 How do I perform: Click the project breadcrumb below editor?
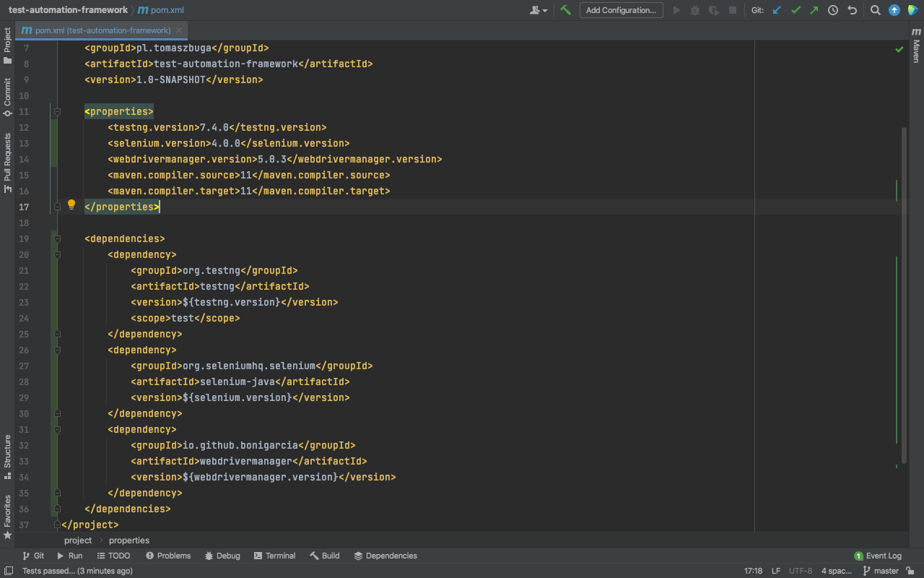[x=78, y=540]
